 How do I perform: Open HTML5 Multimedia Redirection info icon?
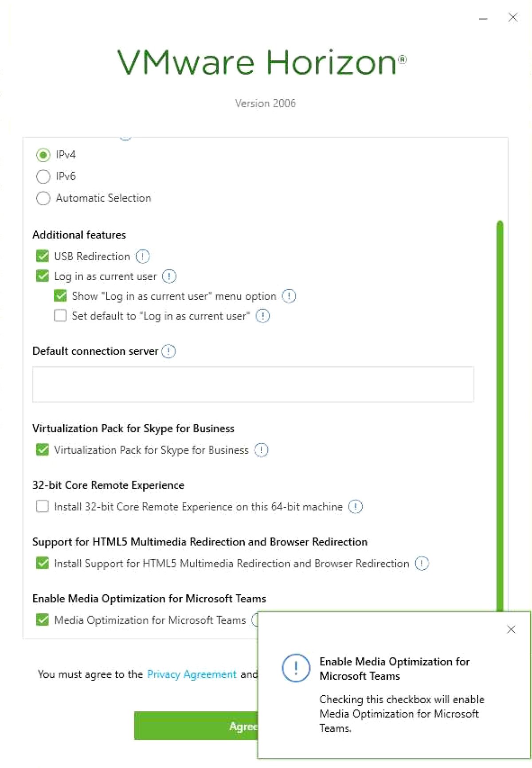pos(422,563)
